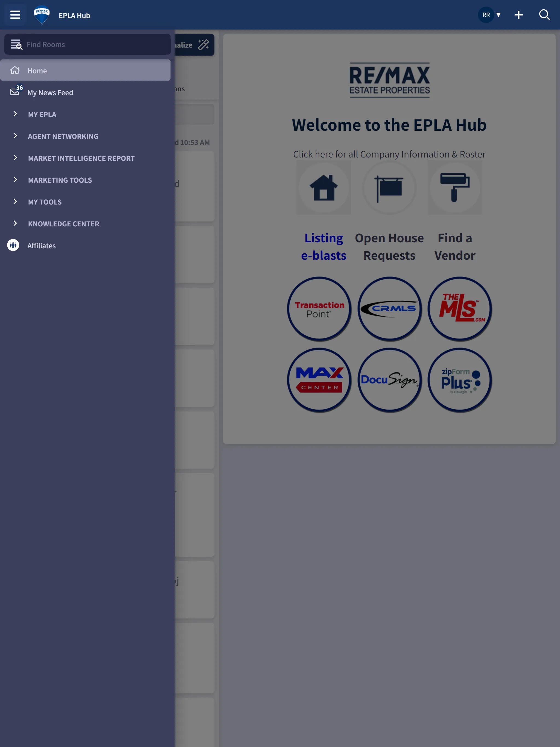Click the Home house icon

(x=15, y=70)
